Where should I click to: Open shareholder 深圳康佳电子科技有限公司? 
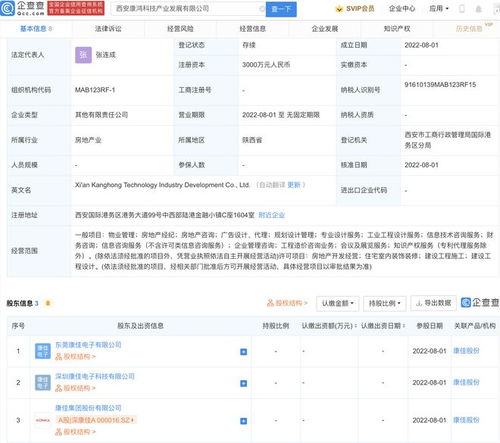point(95,376)
